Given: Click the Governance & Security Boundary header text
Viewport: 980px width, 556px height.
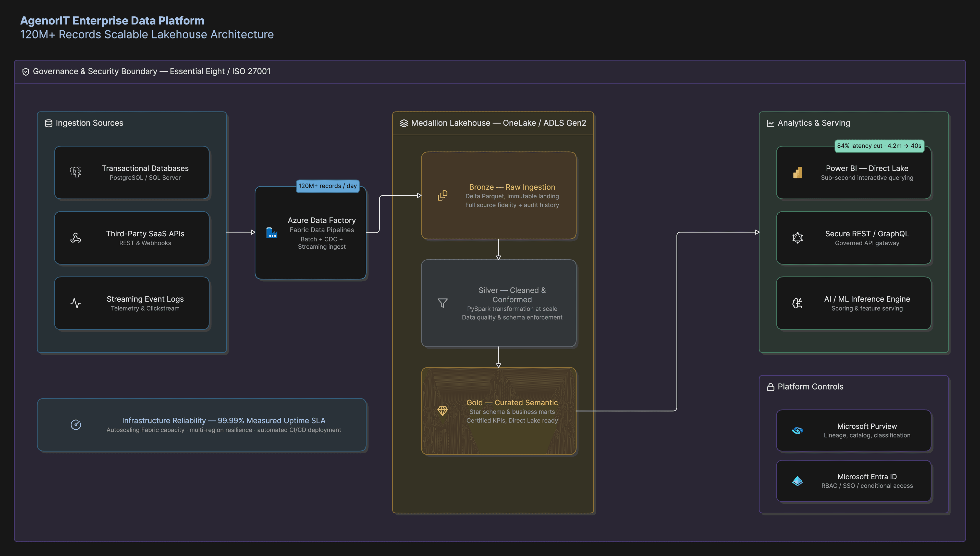Looking at the screenshot, I should tap(152, 71).
